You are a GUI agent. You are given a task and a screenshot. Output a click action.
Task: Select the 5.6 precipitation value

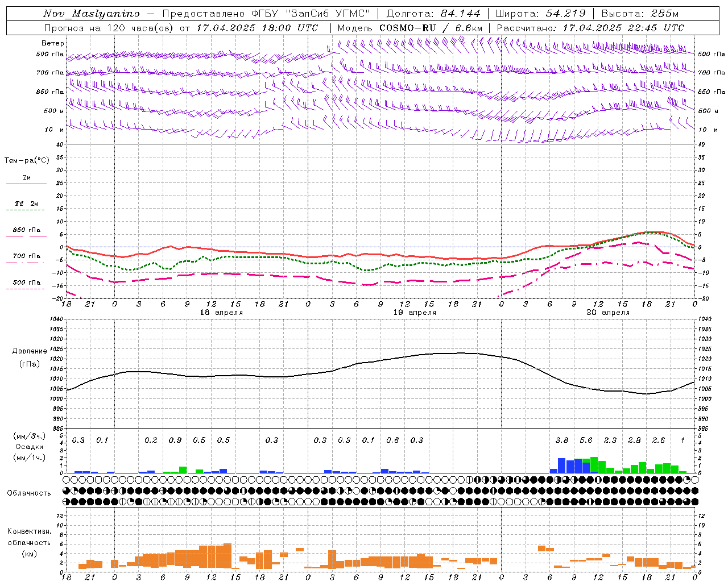586,440
